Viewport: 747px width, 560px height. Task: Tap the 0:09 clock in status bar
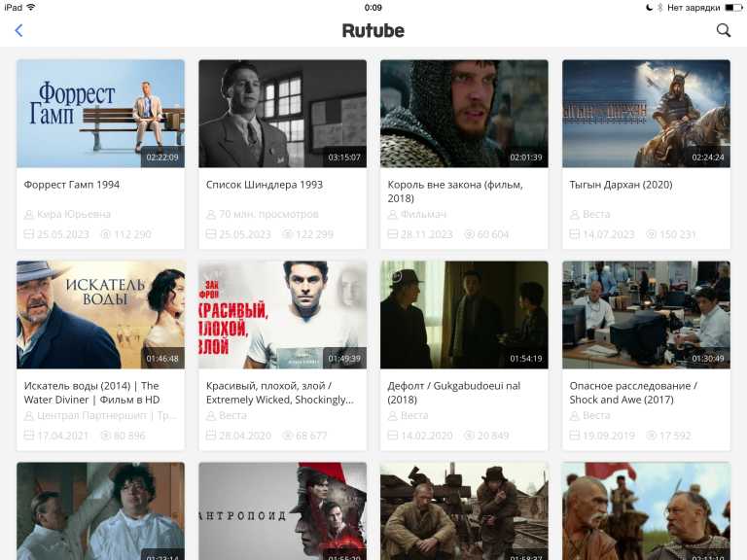tap(373, 8)
